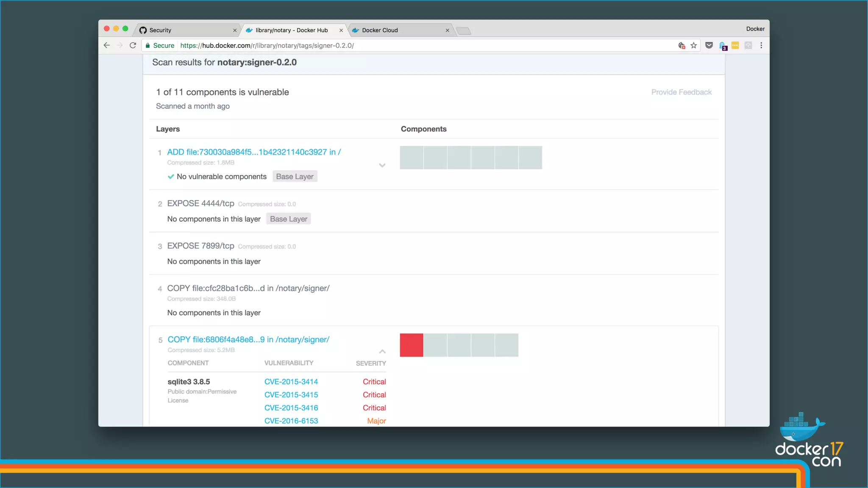Viewport: 868px width, 488px height.
Task: Expand layer 1 details chevron
Action: 382,165
